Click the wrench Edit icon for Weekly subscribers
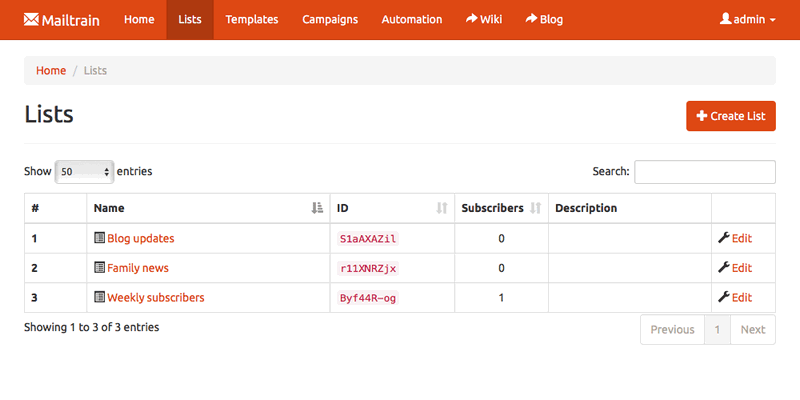The image size is (800, 400). tap(724, 297)
